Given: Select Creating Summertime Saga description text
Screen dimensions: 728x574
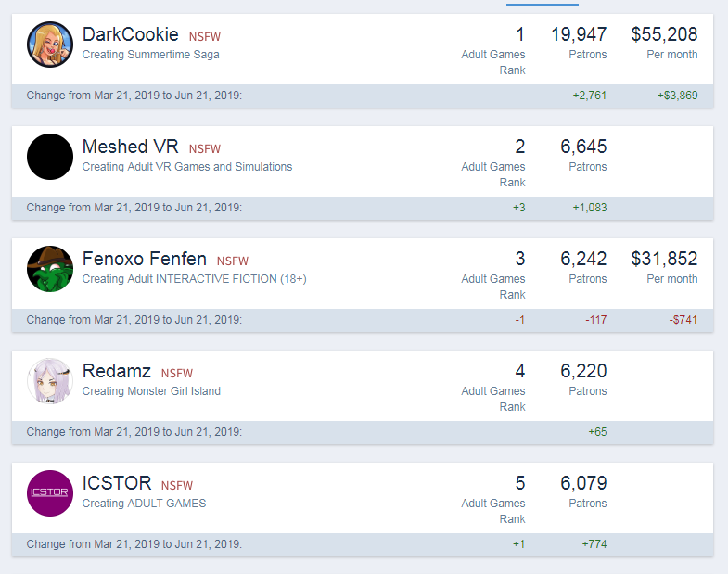Looking at the screenshot, I should [150, 55].
